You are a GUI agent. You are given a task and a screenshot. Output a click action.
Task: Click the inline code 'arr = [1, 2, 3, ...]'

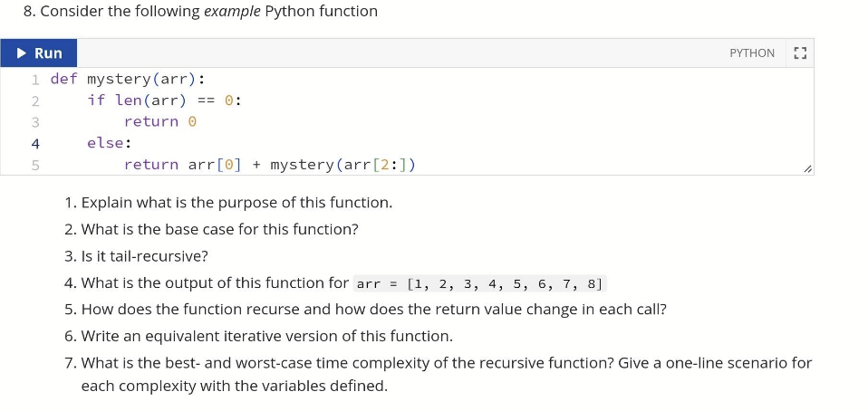coord(479,283)
